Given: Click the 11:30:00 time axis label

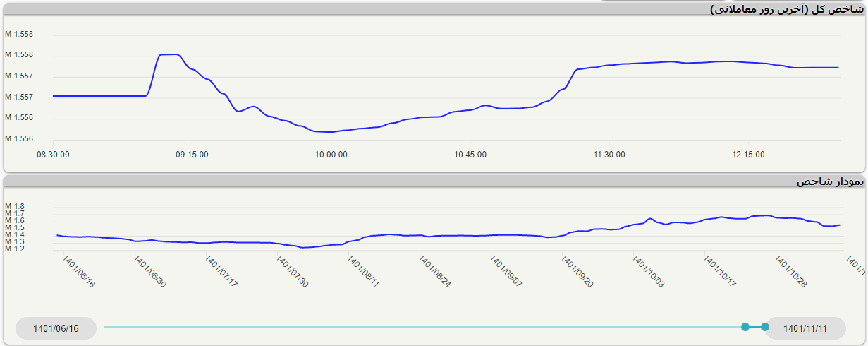Looking at the screenshot, I should [x=609, y=154].
